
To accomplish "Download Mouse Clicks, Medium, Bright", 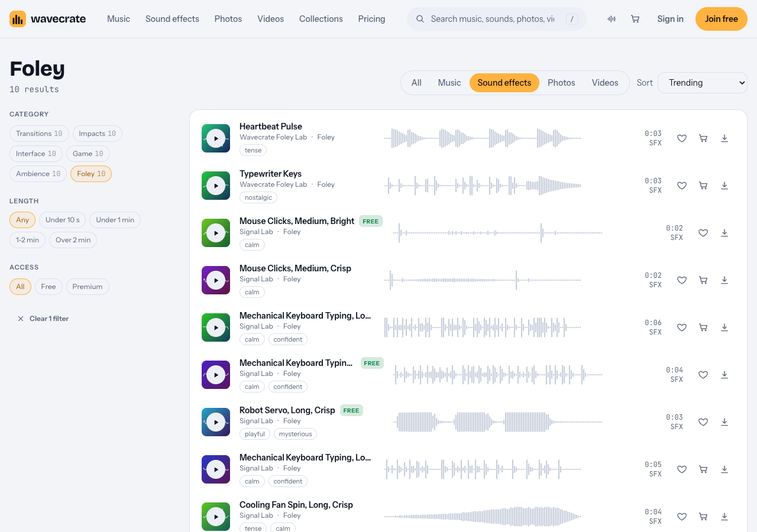I will [x=724, y=233].
